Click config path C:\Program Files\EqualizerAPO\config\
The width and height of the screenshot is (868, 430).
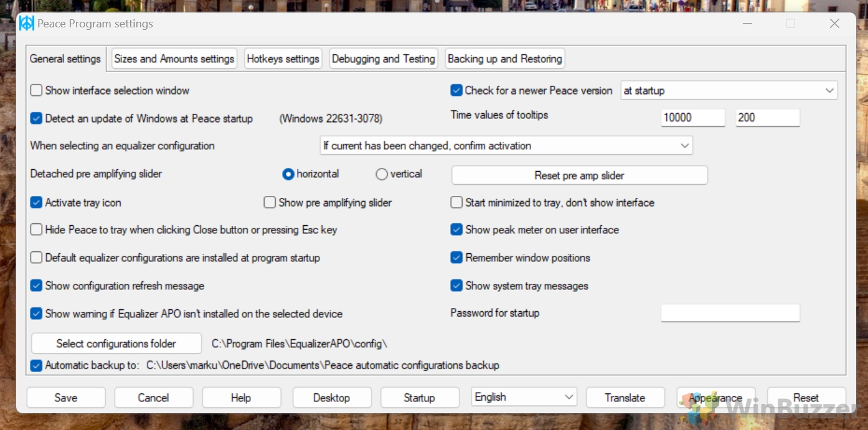pyautogui.click(x=300, y=344)
